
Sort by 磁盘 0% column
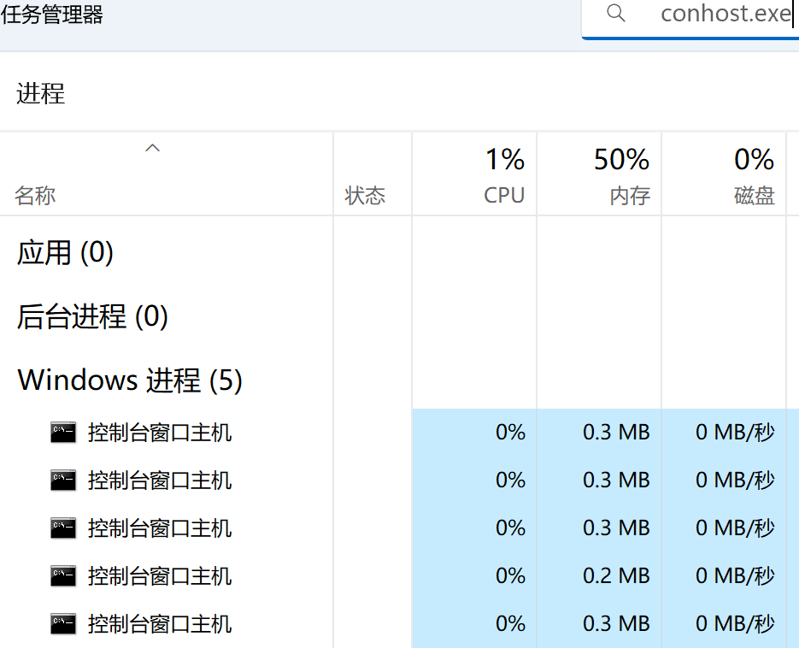(724, 174)
